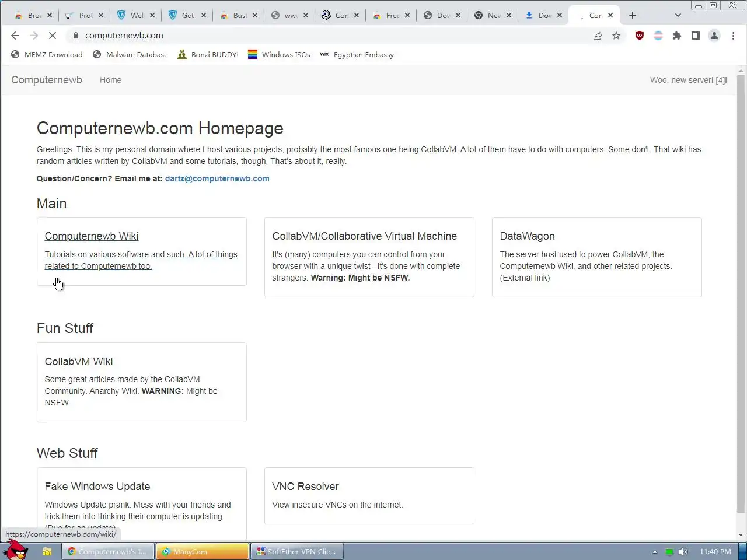Image resolution: width=747 pixels, height=560 pixels.
Task: Email dartz@computernewb.com via the link
Action: pyautogui.click(x=217, y=178)
